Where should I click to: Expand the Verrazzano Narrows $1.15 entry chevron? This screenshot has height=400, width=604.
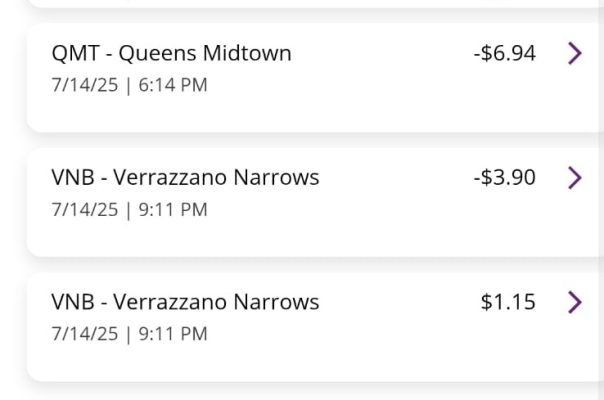574,302
